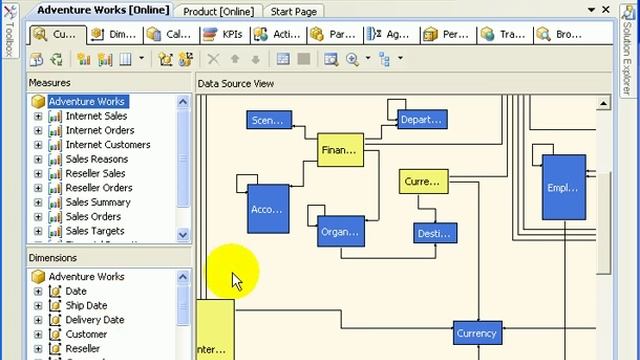The image size is (640, 360).
Task: Click the Move Down arrow icon
Action: 256,60
